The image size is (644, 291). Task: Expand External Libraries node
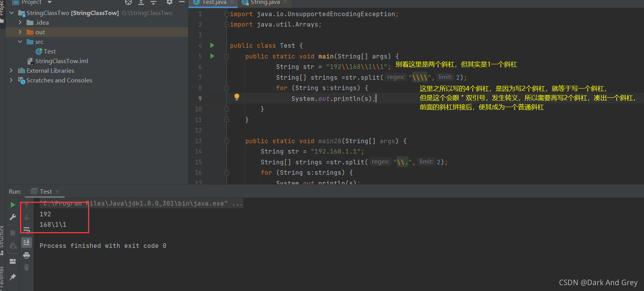(x=11, y=71)
